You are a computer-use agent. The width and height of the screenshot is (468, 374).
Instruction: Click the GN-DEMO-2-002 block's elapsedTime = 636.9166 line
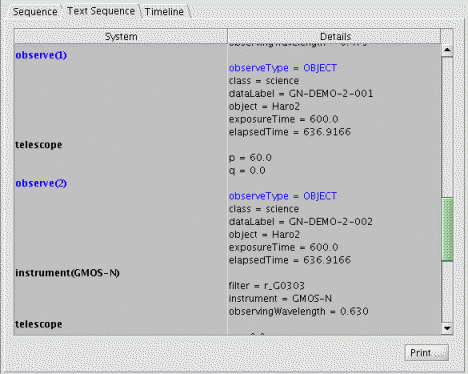[x=290, y=260]
